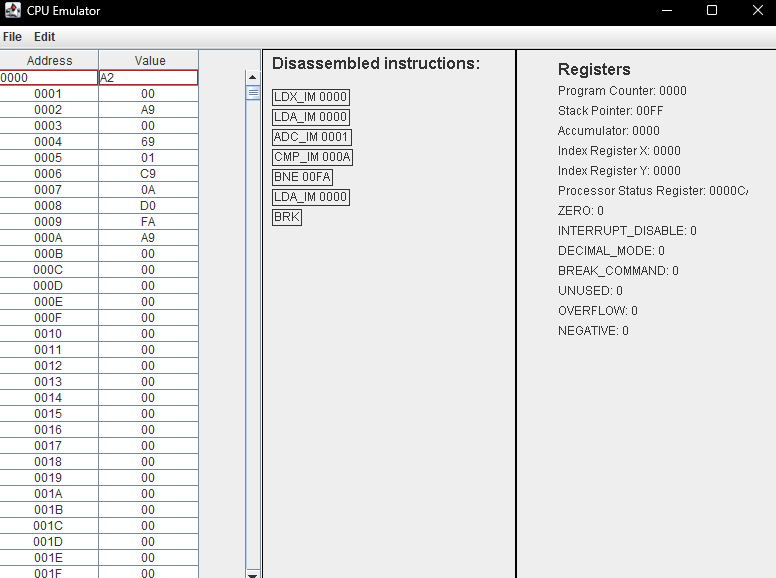Click address cell 0014
This screenshot has height=578, width=776.
[48, 398]
